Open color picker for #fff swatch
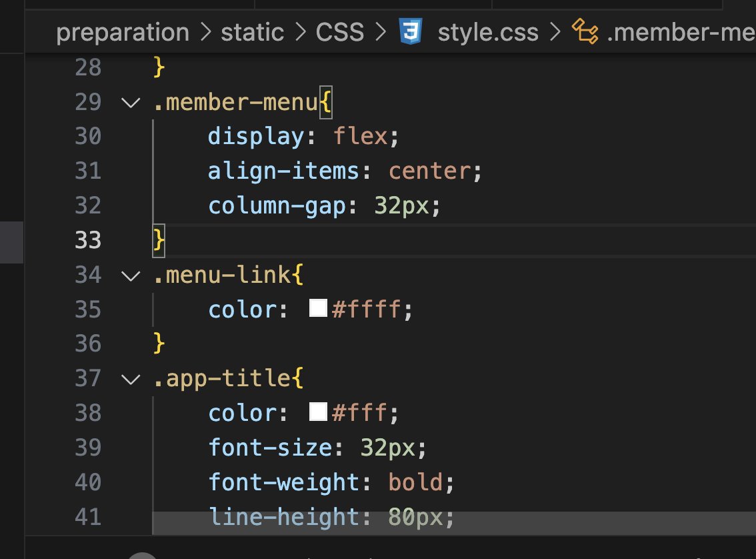 click(318, 412)
